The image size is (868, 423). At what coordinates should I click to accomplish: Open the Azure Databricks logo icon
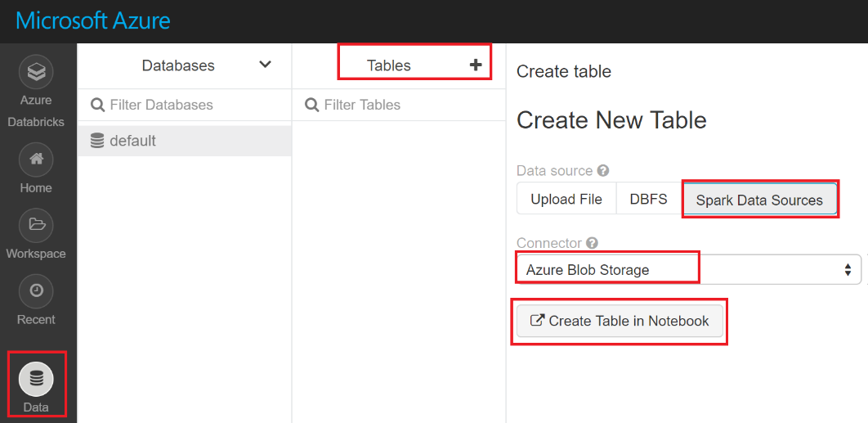click(x=36, y=72)
